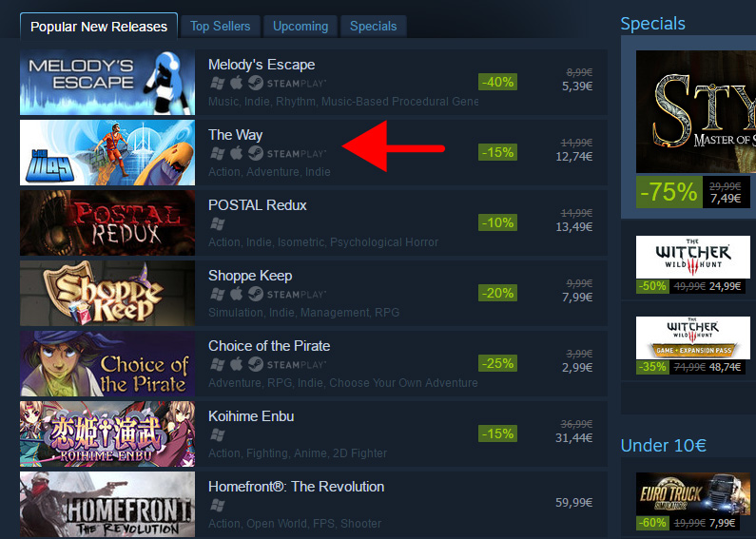The width and height of the screenshot is (756, 539).
Task: Click the Windows icon under Melody's Escape
Action: pyautogui.click(x=218, y=84)
